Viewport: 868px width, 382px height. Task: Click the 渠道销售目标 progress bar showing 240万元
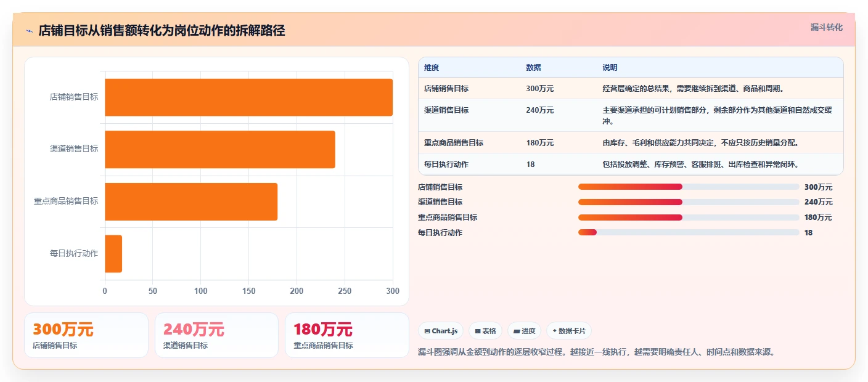[689, 202]
